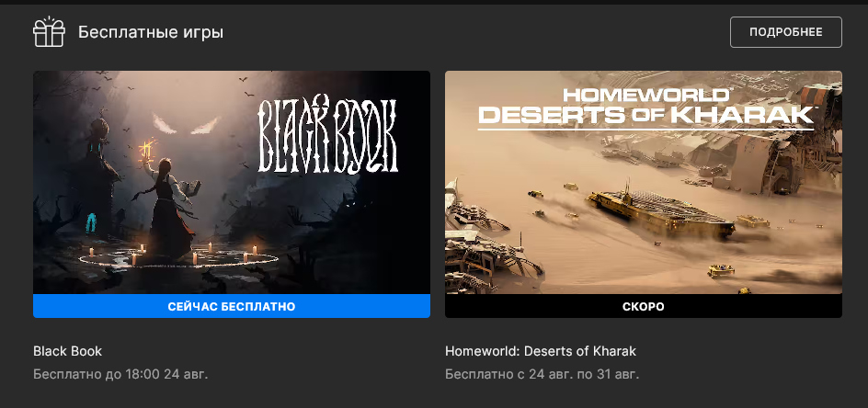Click the candle circle on the ground

(x=178, y=257)
